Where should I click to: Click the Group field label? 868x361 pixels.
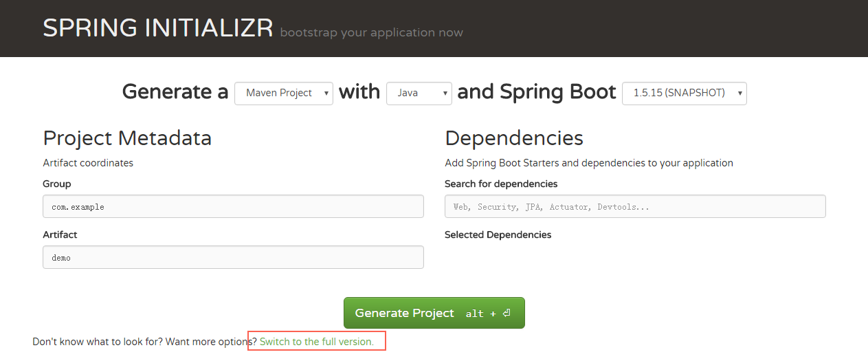(x=57, y=184)
